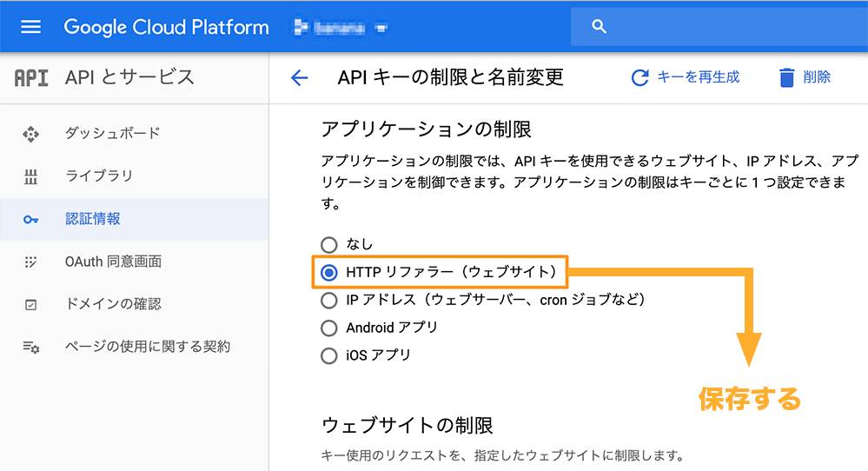The height and width of the screenshot is (471, 868).
Task: Click the ダッシュボード dashboard icon
Action: (x=31, y=134)
